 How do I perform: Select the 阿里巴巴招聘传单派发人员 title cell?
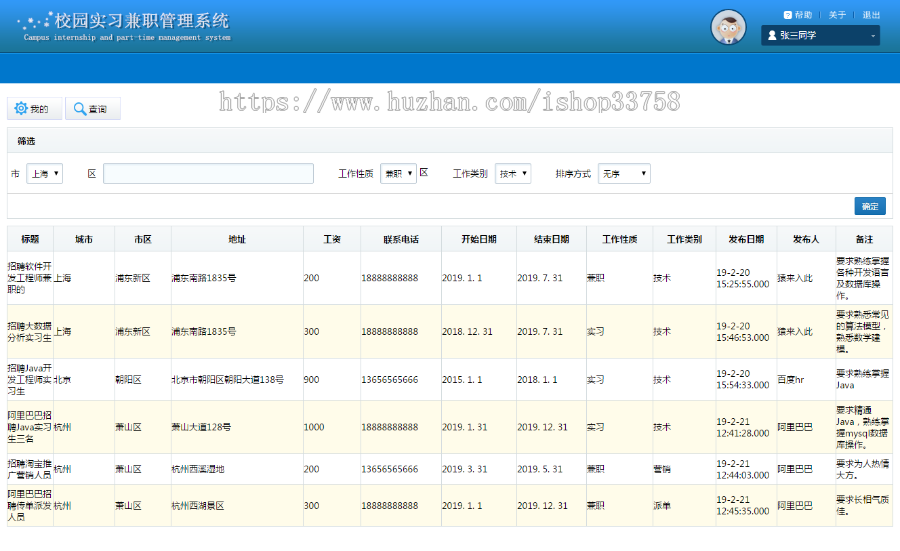[x=30, y=506]
